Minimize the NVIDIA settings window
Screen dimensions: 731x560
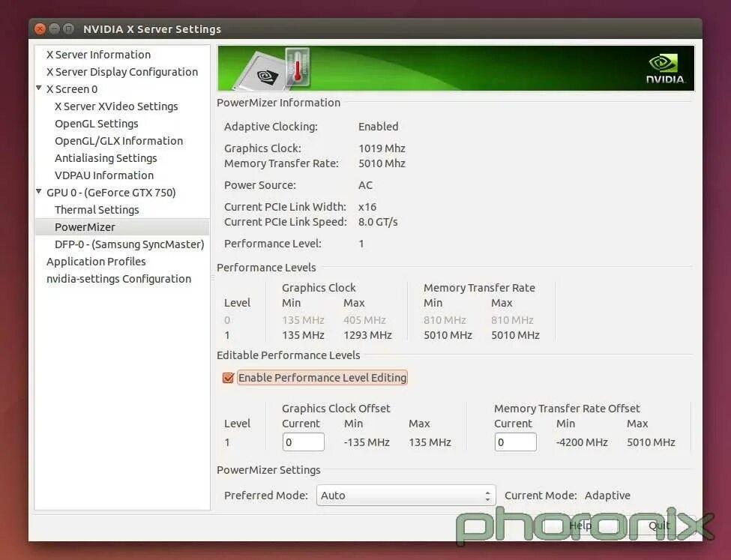[x=54, y=29]
